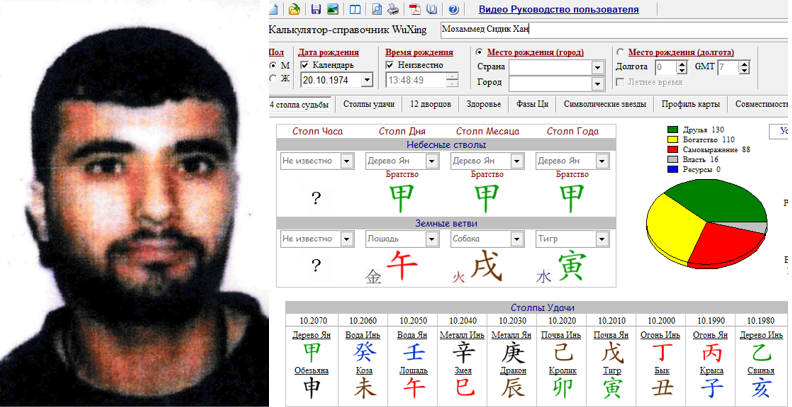Image resolution: width=792 pixels, height=407 pixels.
Task: Open the birth date 20.10.1974 dropdown
Action: click(x=367, y=80)
